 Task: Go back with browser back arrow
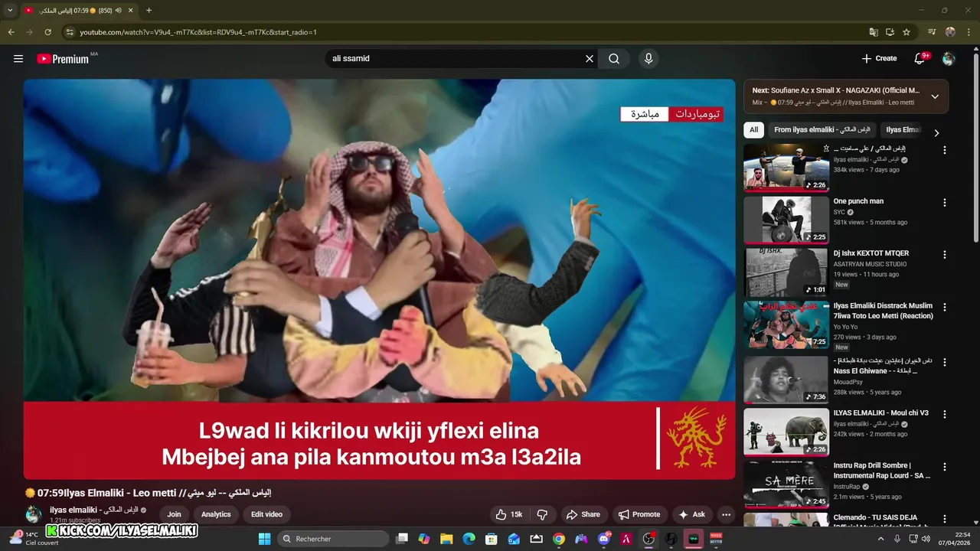tap(11, 32)
